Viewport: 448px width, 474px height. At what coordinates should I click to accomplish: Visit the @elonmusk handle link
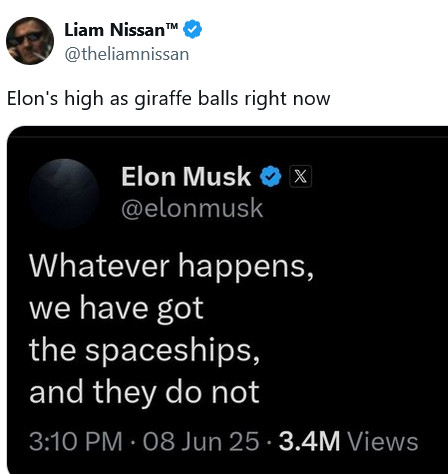[x=192, y=208]
